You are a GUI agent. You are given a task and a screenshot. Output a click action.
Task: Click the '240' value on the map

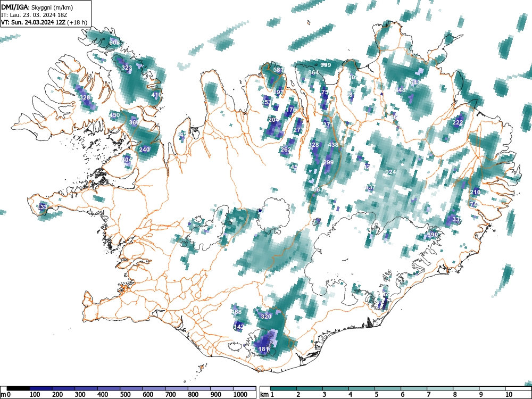tap(144, 149)
